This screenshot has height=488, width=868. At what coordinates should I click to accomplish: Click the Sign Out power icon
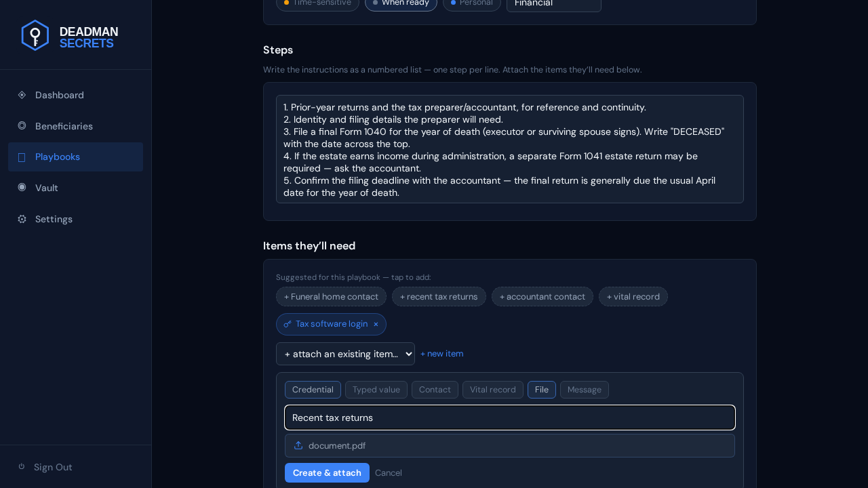tap(22, 466)
